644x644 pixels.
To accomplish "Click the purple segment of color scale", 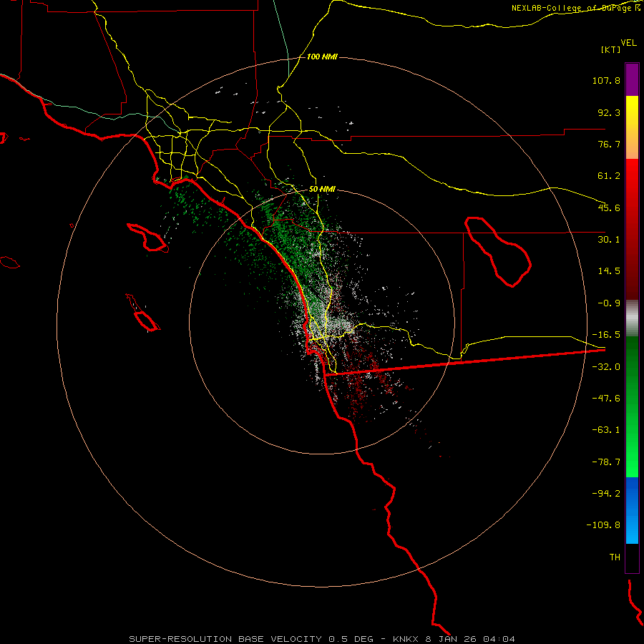I will [x=632, y=79].
